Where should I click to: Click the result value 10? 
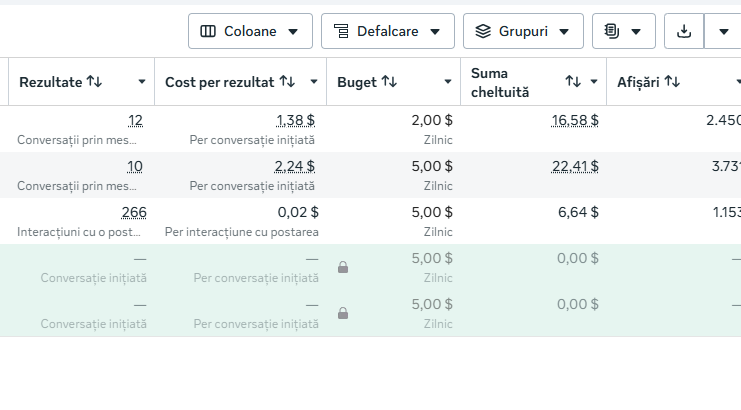(135, 166)
